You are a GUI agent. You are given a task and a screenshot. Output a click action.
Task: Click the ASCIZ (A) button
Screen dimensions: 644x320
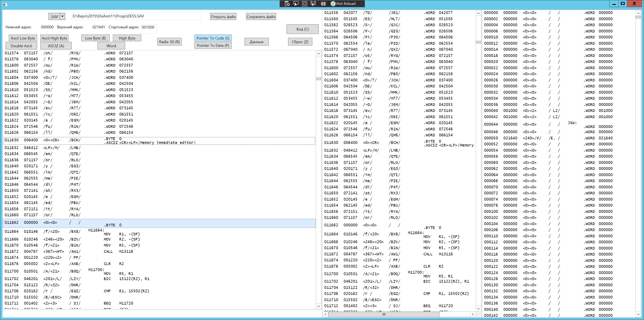[x=56, y=46]
